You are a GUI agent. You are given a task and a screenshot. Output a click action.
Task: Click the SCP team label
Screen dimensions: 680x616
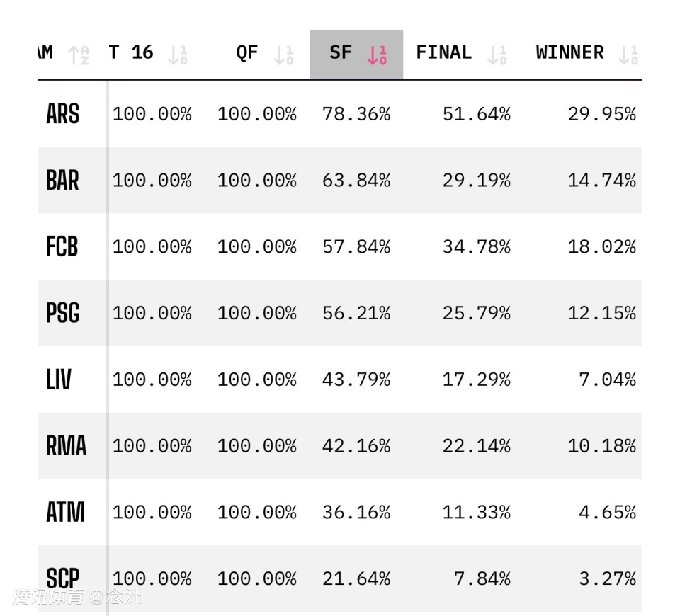click(x=62, y=578)
